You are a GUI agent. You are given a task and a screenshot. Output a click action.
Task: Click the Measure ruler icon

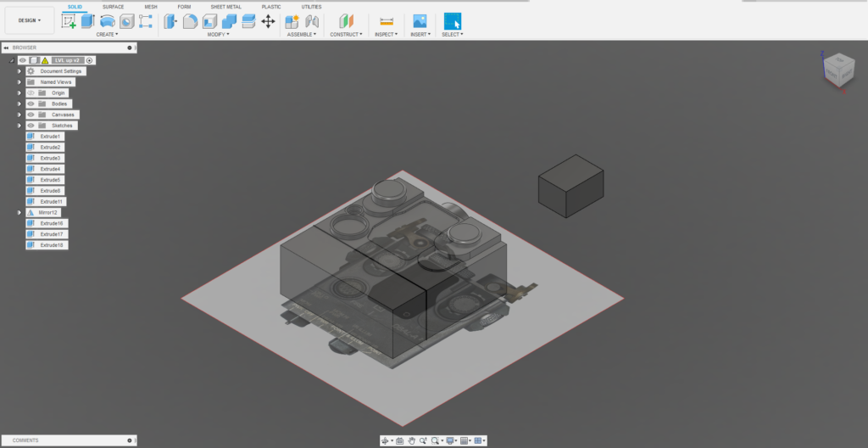point(387,21)
